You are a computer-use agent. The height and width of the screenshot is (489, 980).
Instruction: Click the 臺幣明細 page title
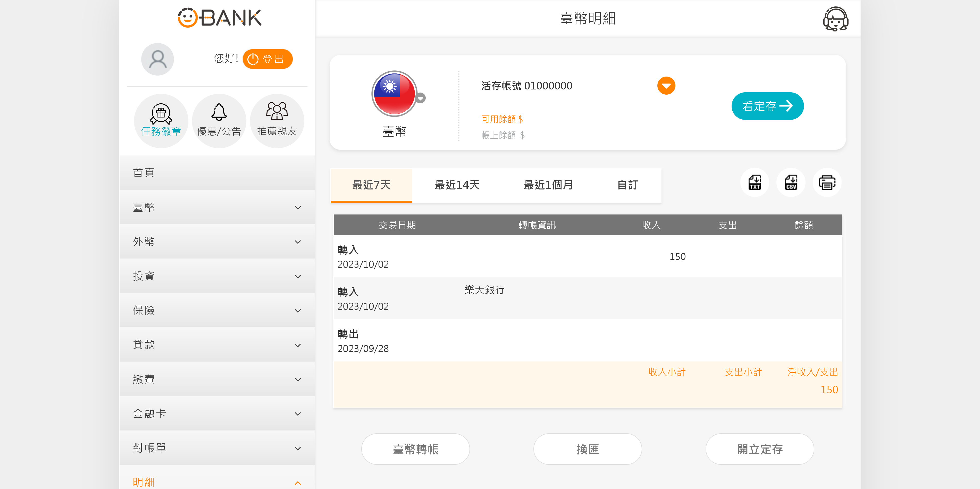tap(588, 18)
